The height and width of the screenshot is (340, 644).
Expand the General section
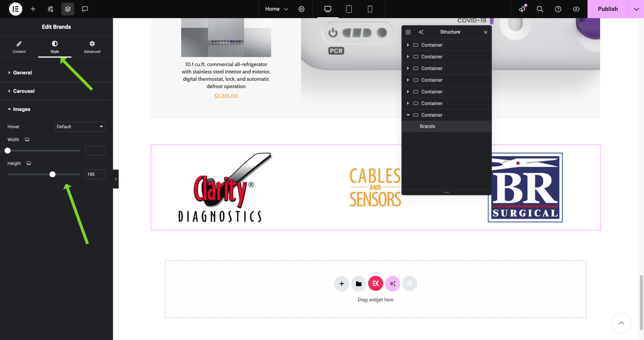point(56,72)
